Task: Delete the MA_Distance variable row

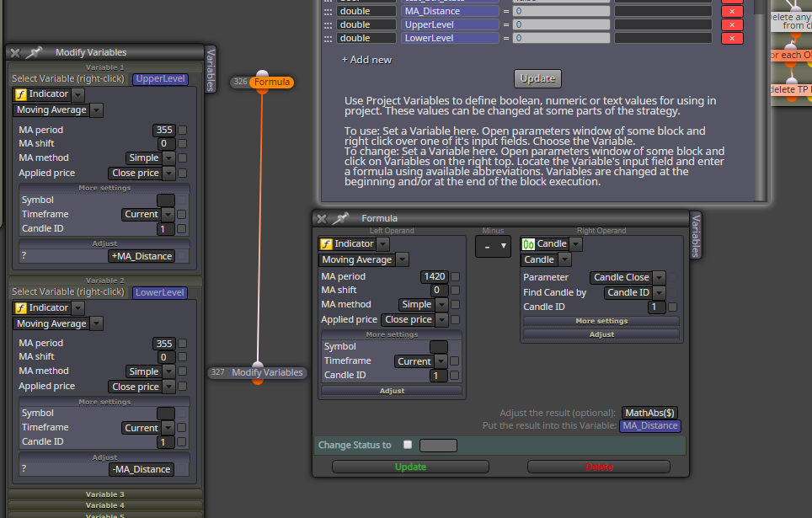Action: pos(732,11)
